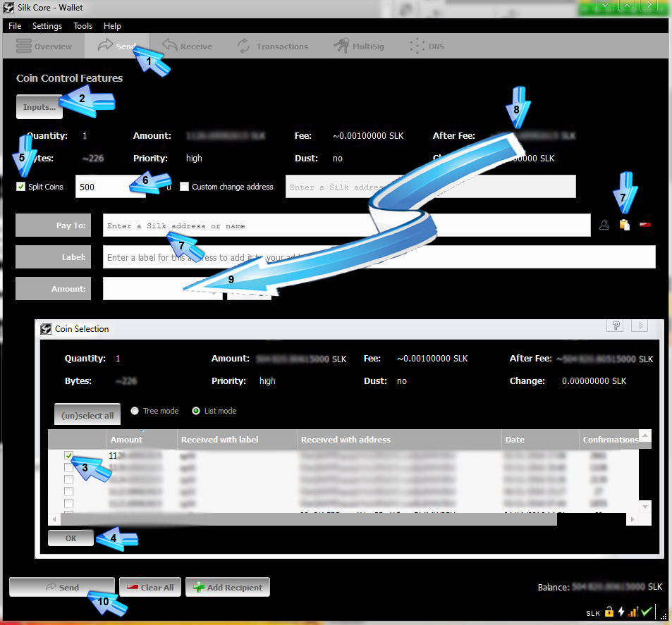Click the wallet unlock padlock icon in status bar
The height and width of the screenshot is (625, 672).
tap(609, 612)
